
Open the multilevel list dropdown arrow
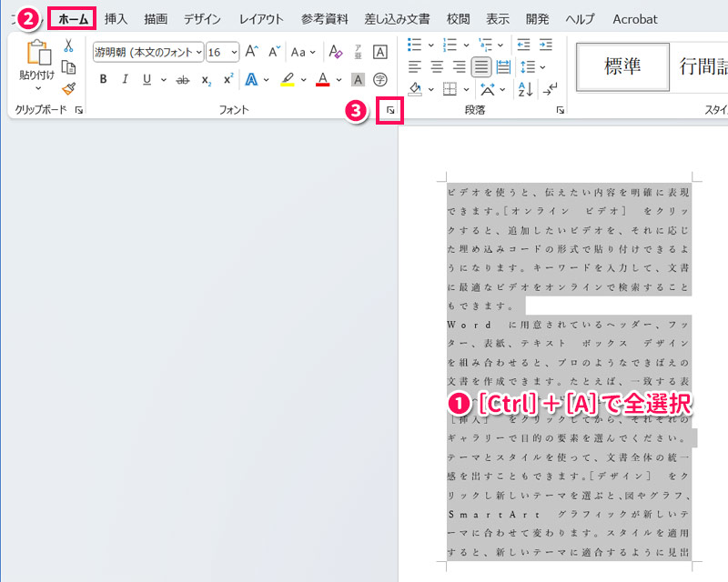[500, 45]
